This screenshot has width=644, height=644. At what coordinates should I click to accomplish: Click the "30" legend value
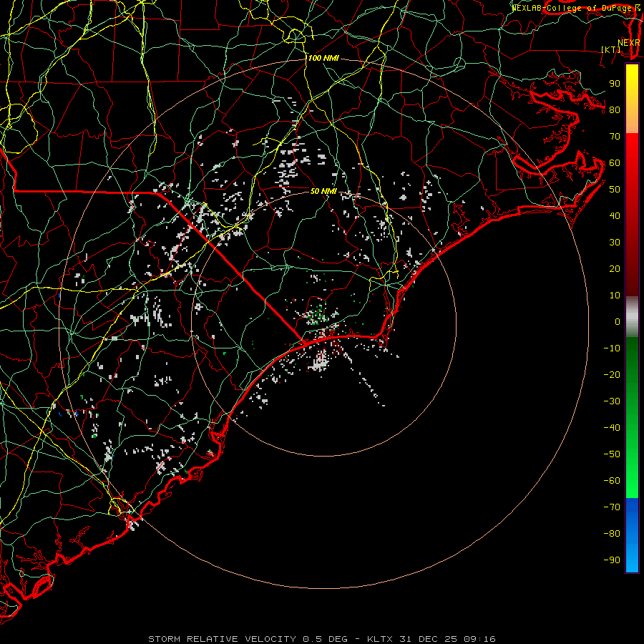pyautogui.click(x=615, y=243)
